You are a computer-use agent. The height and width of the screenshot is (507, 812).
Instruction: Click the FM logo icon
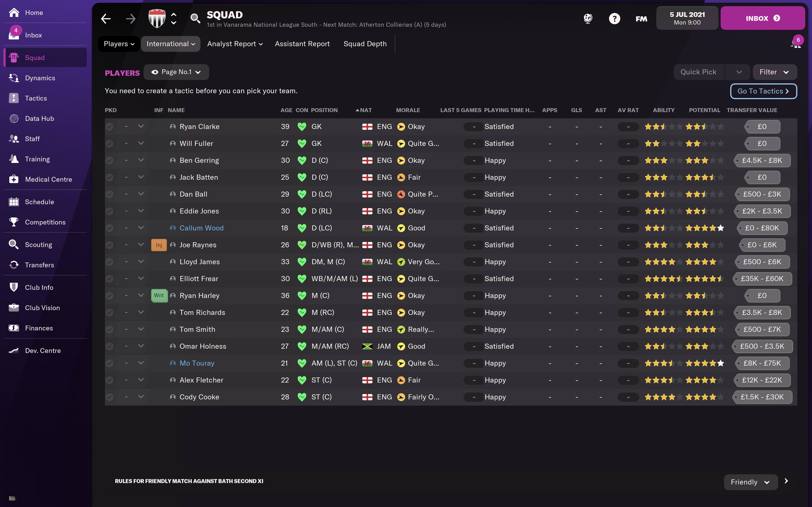coord(641,19)
